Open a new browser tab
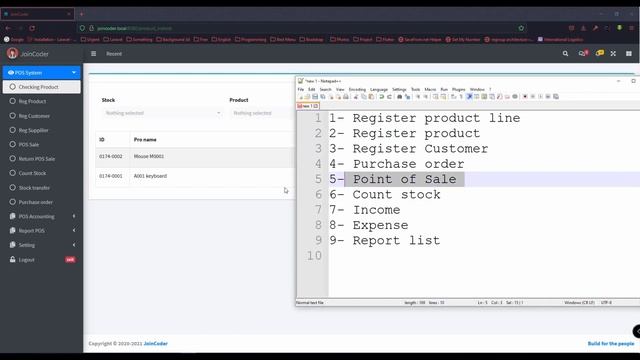 pos(82,14)
